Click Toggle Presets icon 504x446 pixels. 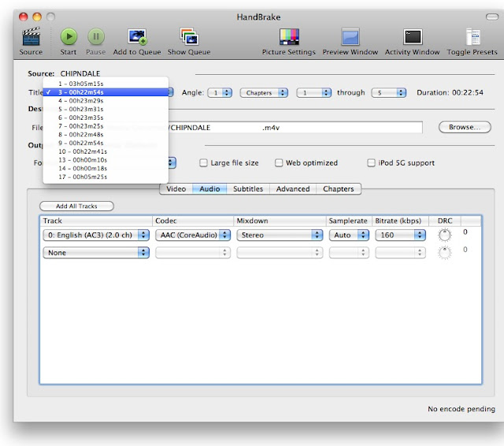(472, 37)
